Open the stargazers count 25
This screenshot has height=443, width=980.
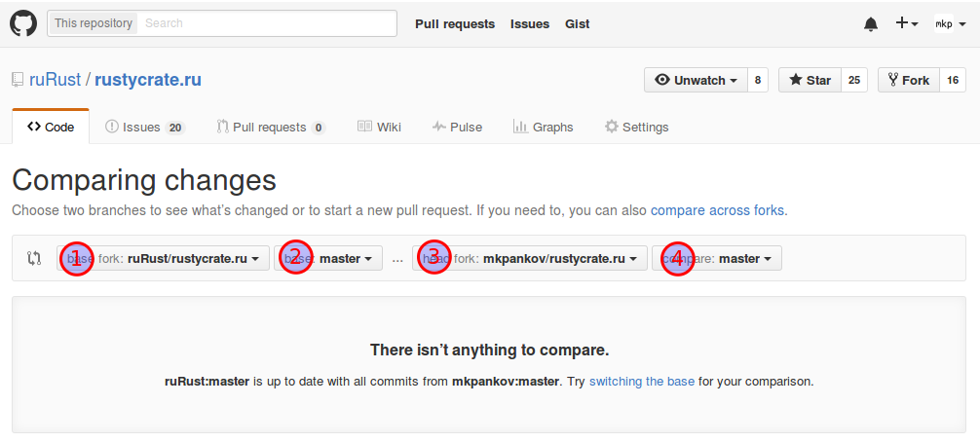[854, 80]
